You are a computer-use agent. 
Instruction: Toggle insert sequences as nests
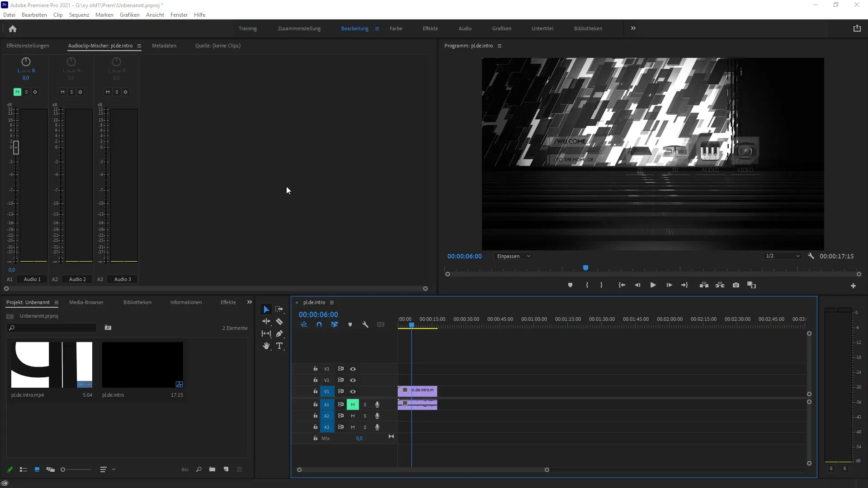(304, 325)
